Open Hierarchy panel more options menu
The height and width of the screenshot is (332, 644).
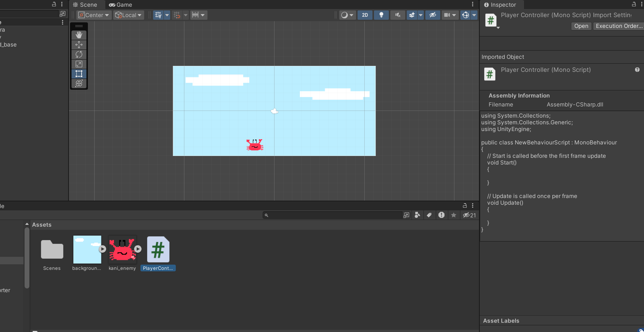62,4
